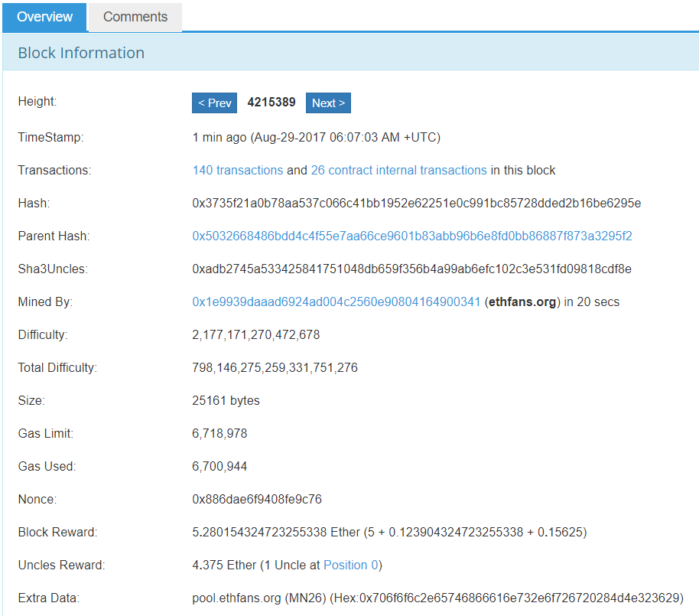The height and width of the screenshot is (616, 699).
Task: Select the Extra Data pool.ethfans.org value
Action: (437, 598)
